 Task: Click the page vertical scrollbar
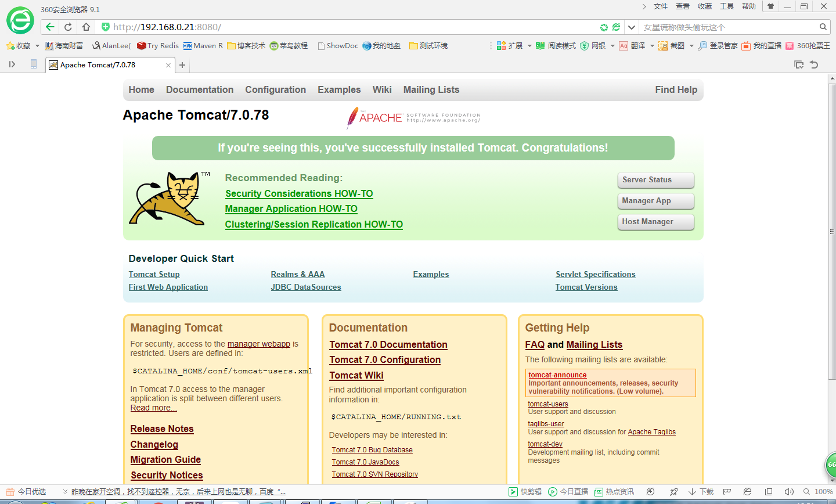tap(832, 232)
